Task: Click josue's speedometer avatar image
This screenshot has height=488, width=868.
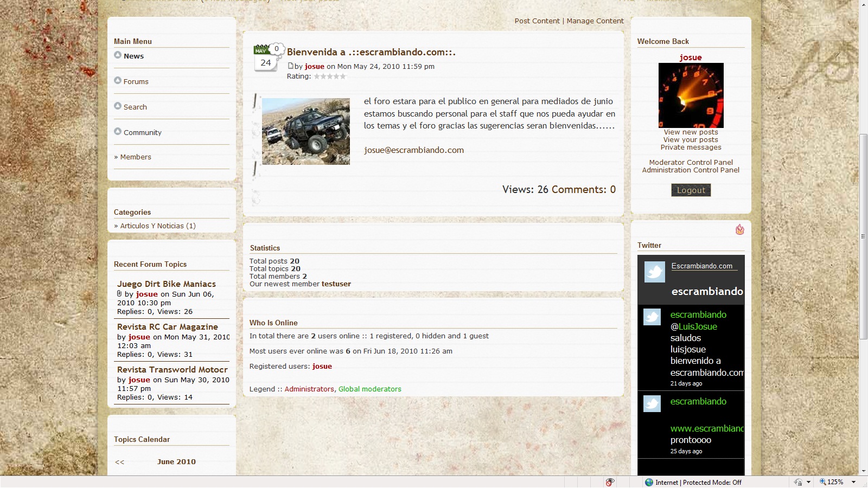Action: (x=691, y=95)
